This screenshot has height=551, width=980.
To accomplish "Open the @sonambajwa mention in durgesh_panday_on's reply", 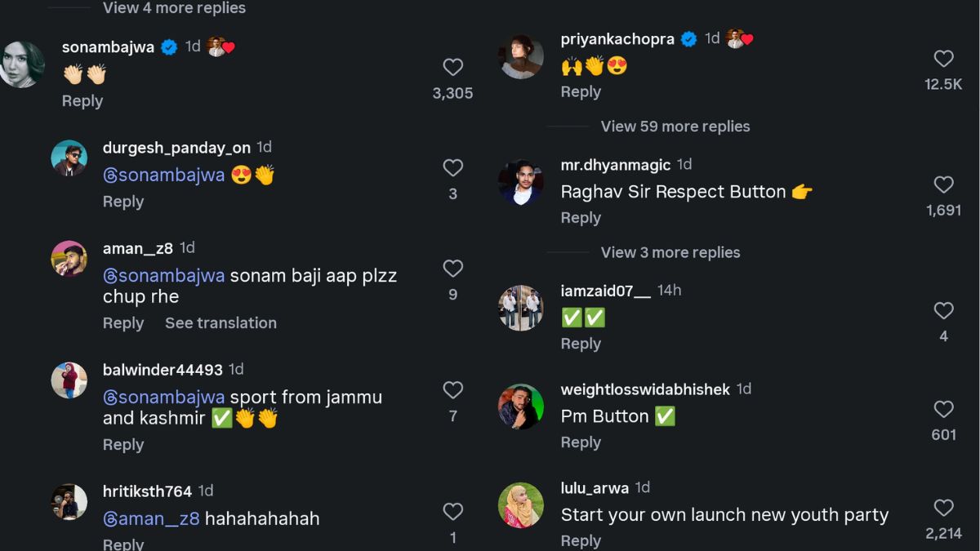I will (x=163, y=175).
